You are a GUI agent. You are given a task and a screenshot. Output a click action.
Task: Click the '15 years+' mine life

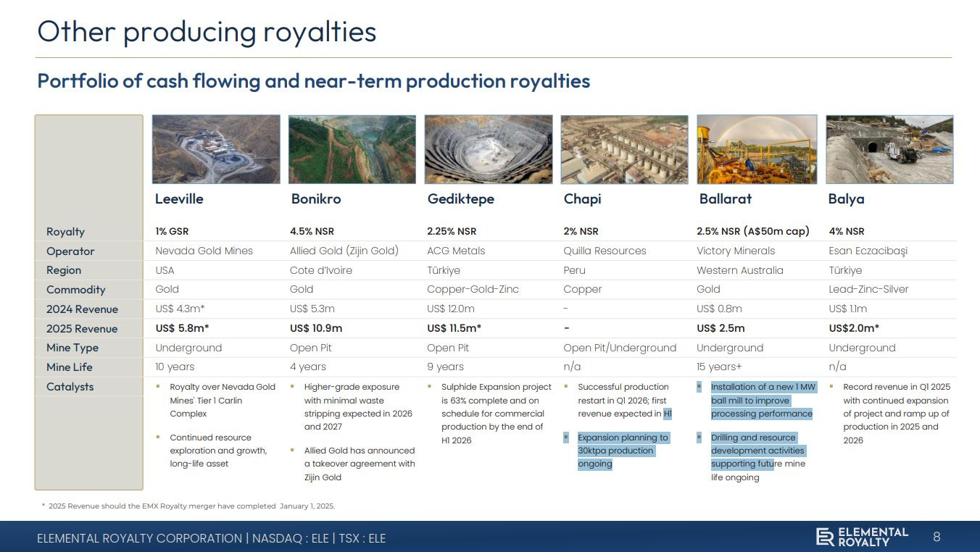(719, 367)
